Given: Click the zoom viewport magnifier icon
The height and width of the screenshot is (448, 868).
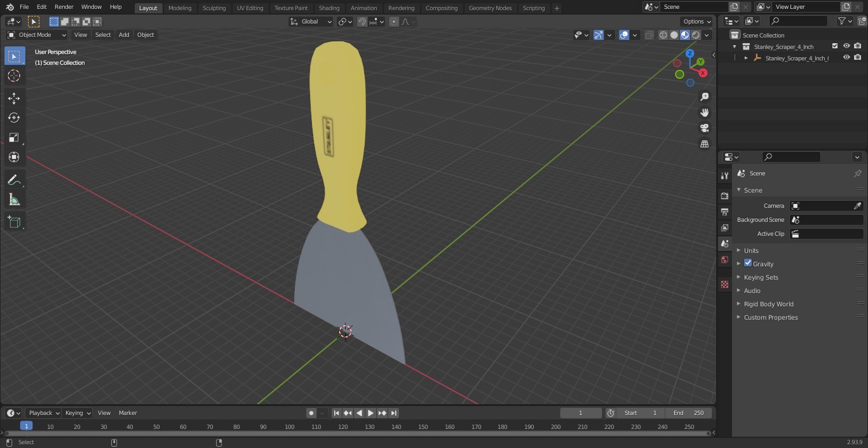Looking at the screenshot, I should pyautogui.click(x=704, y=97).
